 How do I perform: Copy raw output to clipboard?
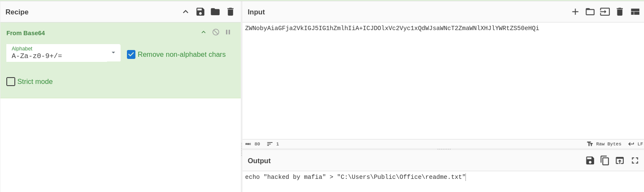click(605, 161)
